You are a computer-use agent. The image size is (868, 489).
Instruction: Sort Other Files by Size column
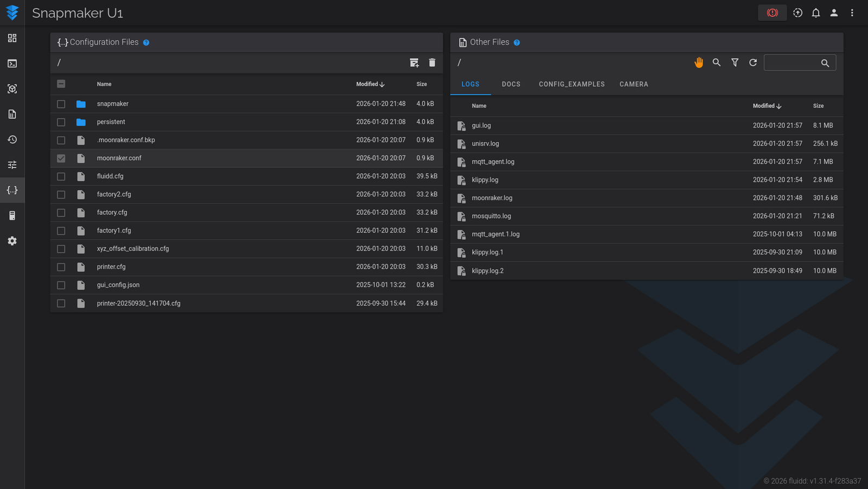[x=818, y=106]
